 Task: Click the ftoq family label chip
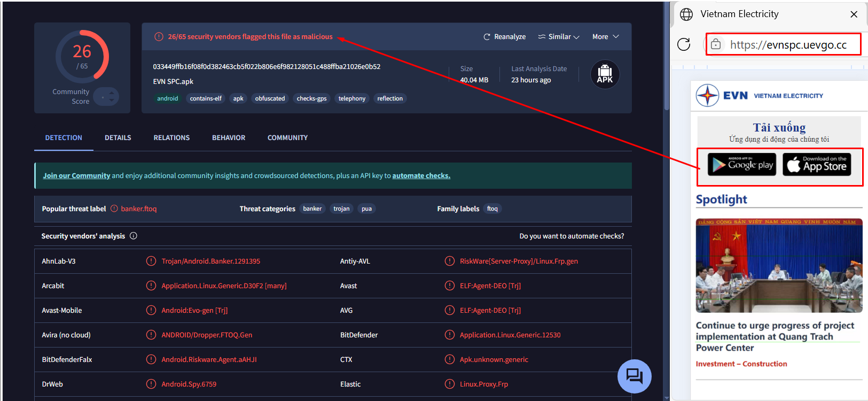pos(492,209)
